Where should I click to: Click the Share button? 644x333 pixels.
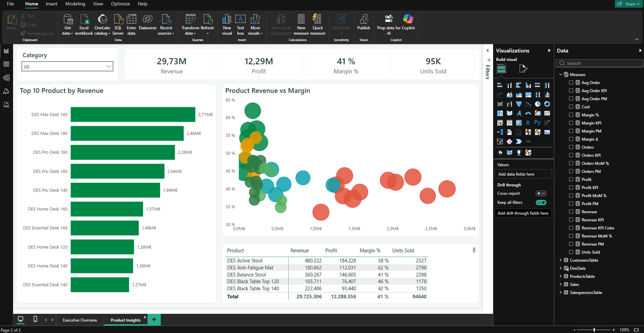(628, 4)
